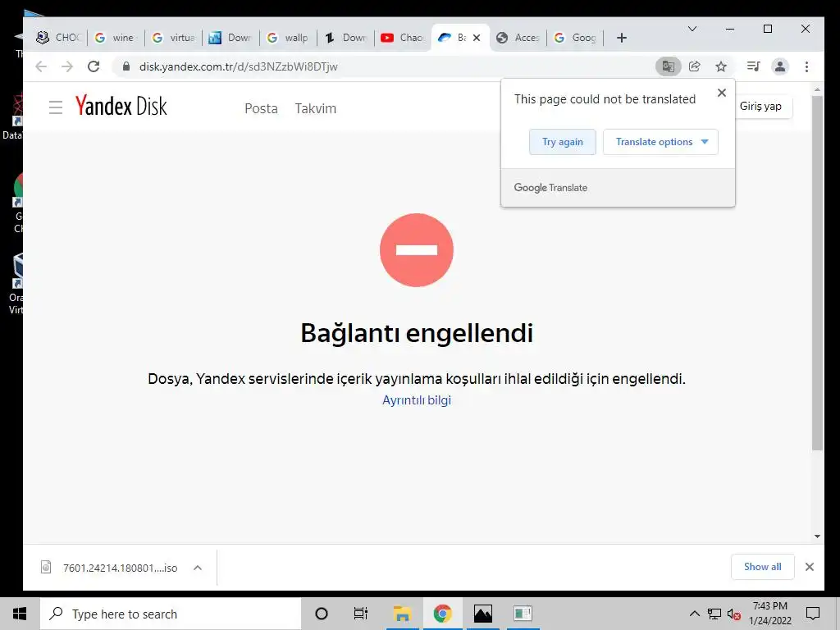
Task: Click the share page icon in address bar
Action: click(x=694, y=66)
